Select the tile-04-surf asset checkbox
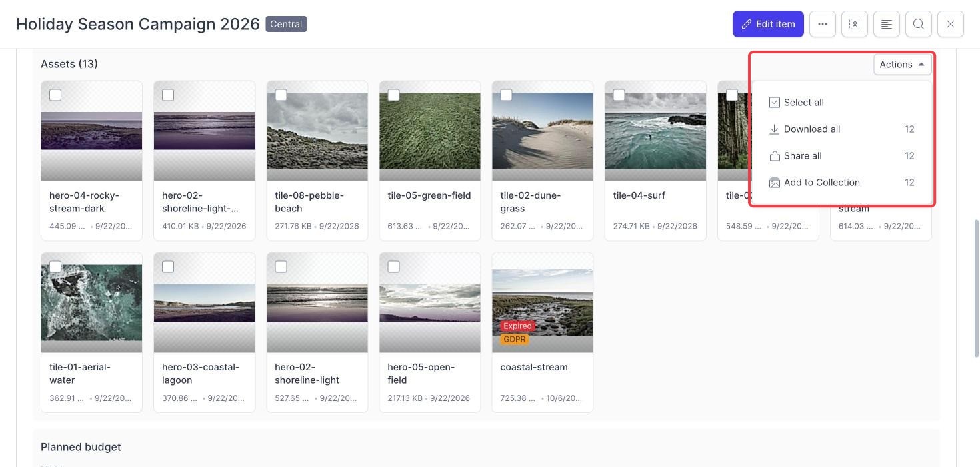 tap(619, 95)
